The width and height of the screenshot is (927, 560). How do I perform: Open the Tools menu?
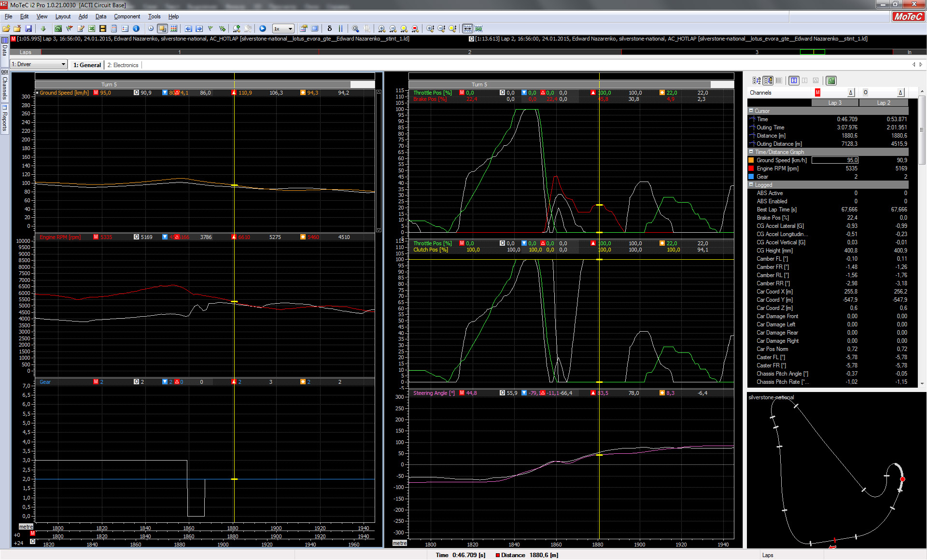click(x=154, y=16)
